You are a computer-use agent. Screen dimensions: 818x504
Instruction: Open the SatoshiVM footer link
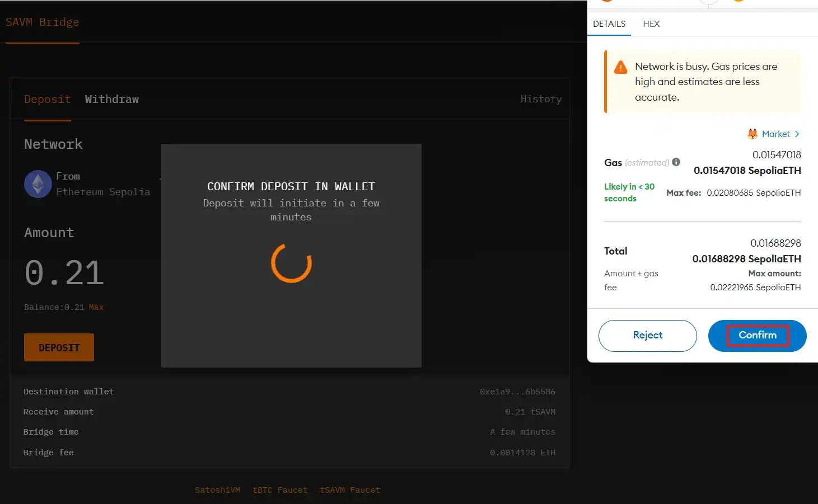217,490
